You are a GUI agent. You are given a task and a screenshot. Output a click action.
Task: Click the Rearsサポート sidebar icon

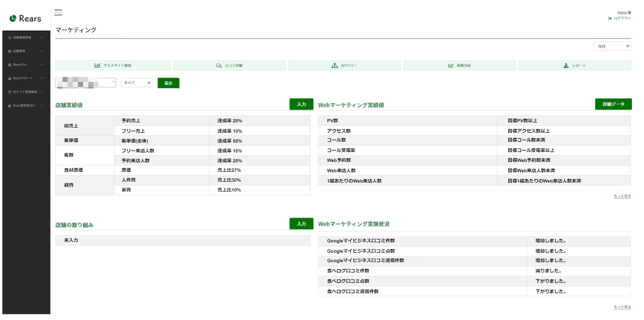(x=9, y=78)
